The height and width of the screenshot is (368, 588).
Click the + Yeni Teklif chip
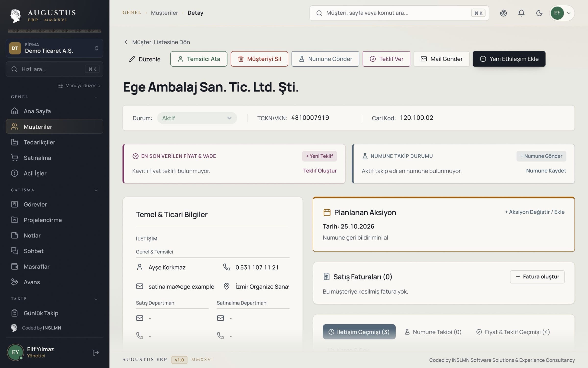(319, 156)
